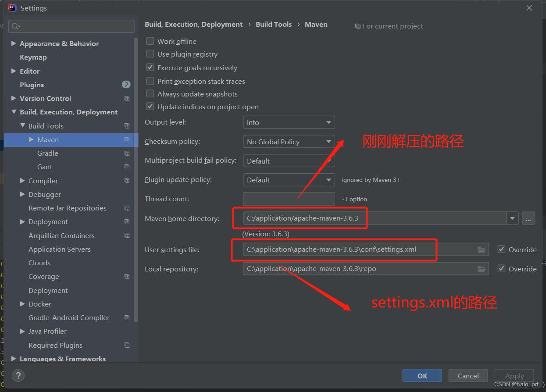Click the Plugins update count badge

[126, 85]
